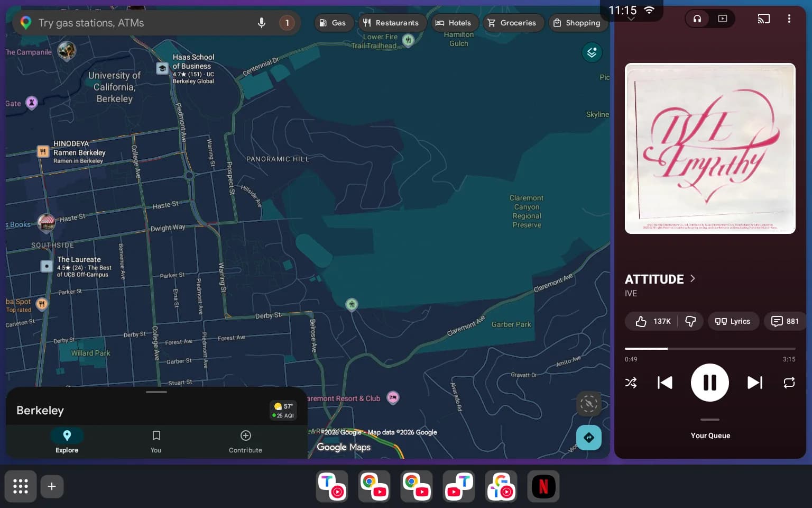The image size is (812, 508).
Task: Open the app drawer grid icon
Action: (21, 486)
